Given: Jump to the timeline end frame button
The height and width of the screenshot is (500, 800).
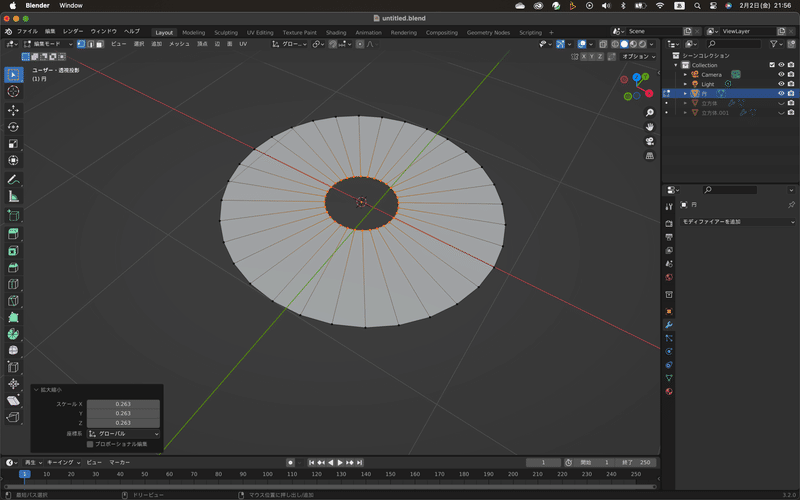Looking at the screenshot, I should [x=359, y=462].
